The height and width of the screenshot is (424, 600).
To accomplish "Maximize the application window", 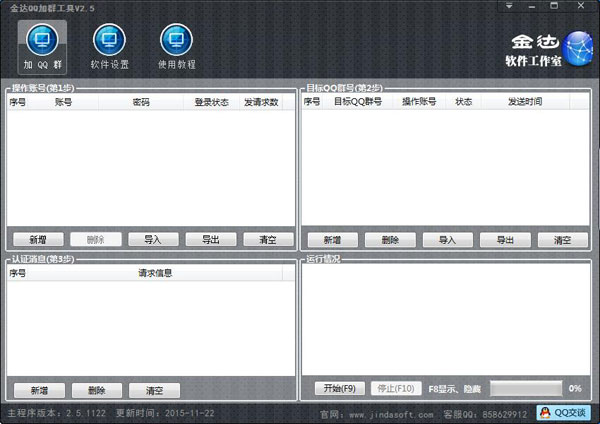I will pyautogui.click(x=554, y=6).
